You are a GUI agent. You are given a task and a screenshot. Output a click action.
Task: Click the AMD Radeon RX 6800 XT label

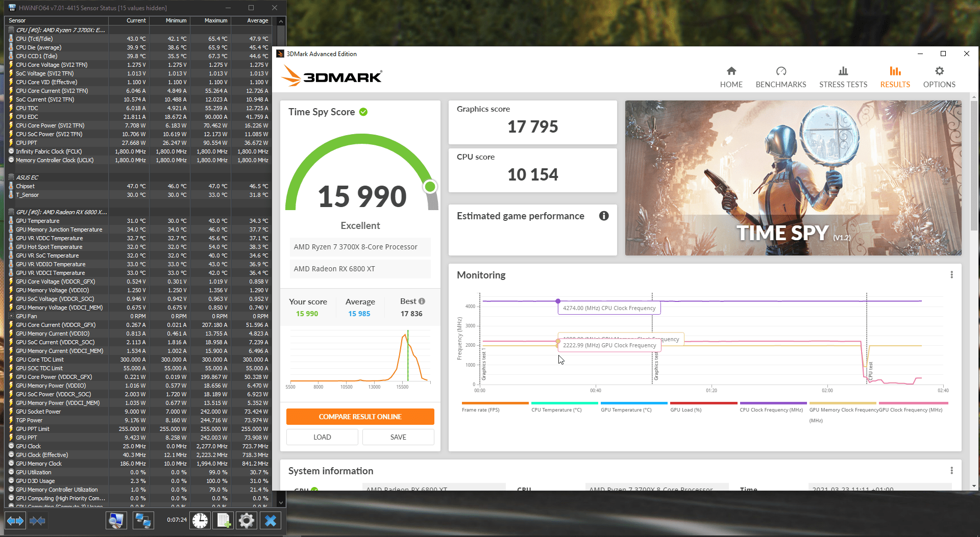360,269
